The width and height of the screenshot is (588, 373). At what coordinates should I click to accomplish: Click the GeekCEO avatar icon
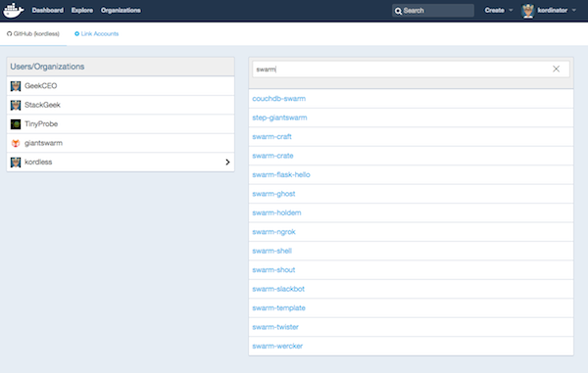[x=16, y=86]
